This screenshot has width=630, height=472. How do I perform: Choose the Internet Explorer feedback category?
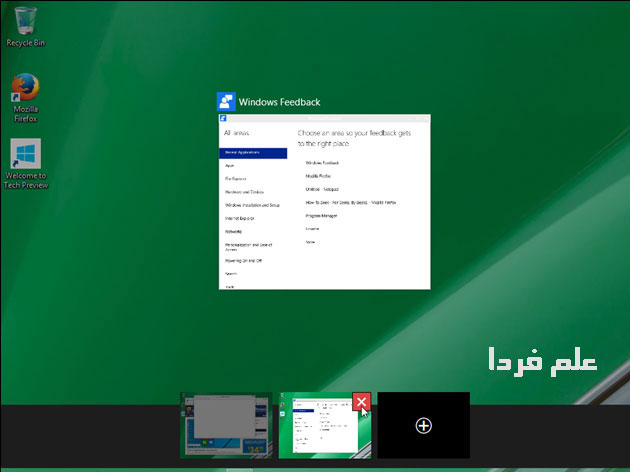click(240, 218)
